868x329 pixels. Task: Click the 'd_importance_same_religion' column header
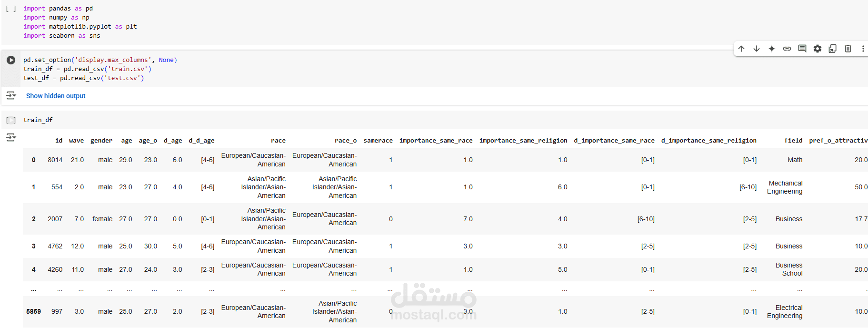pos(709,141)
